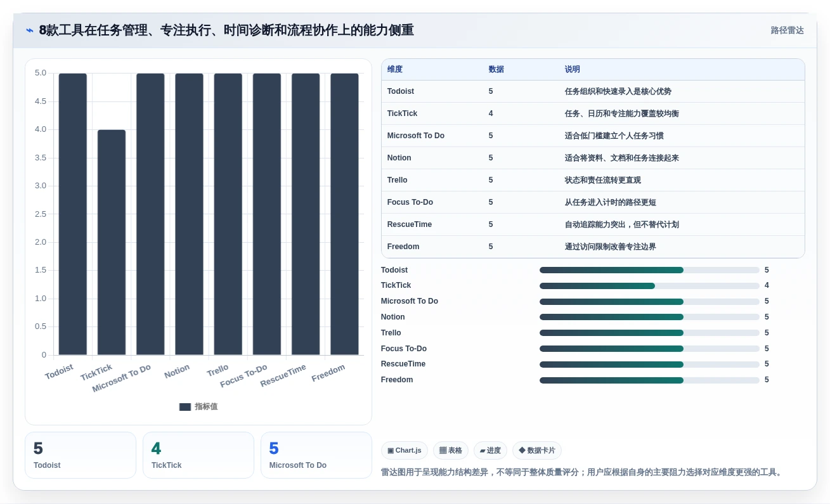This screenshot has width=830, height=504.
Task: Click the description 状态和责任流转更直观
Action: point(603,180)
